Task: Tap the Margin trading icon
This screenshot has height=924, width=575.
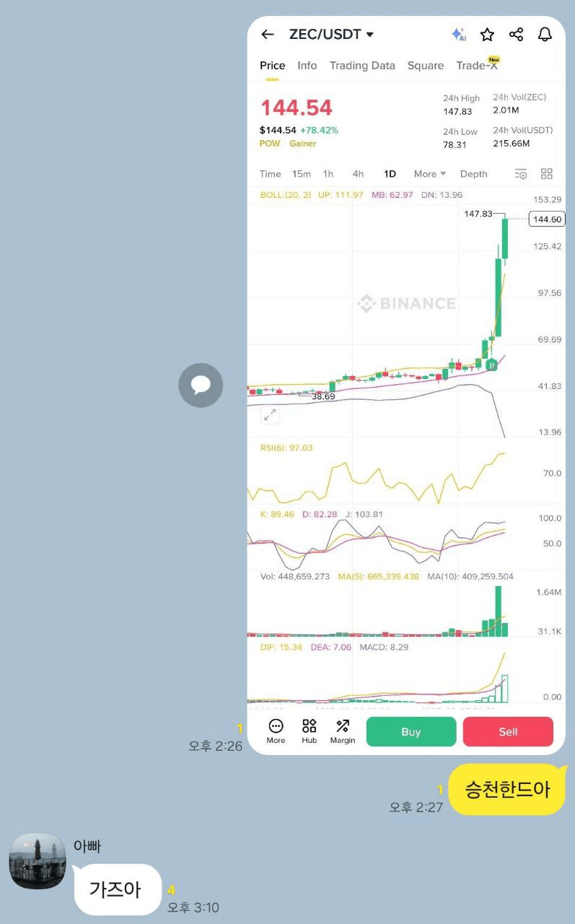Action: click(343, 731)
